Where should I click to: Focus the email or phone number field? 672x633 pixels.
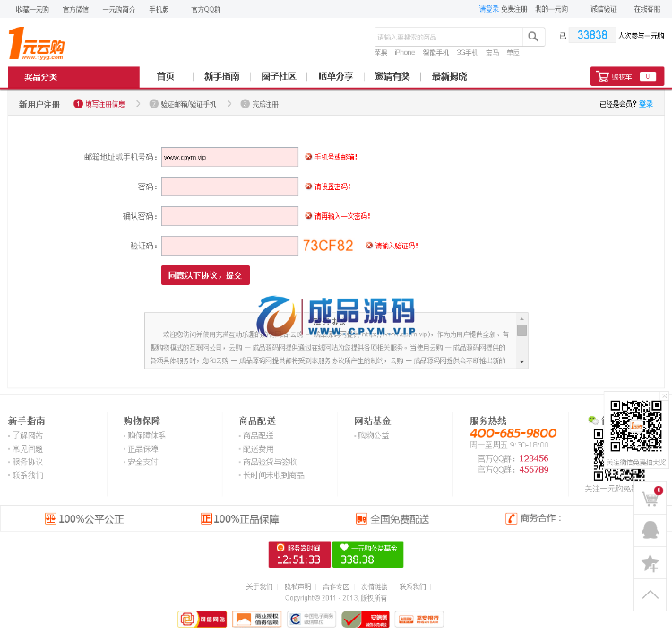229,157
